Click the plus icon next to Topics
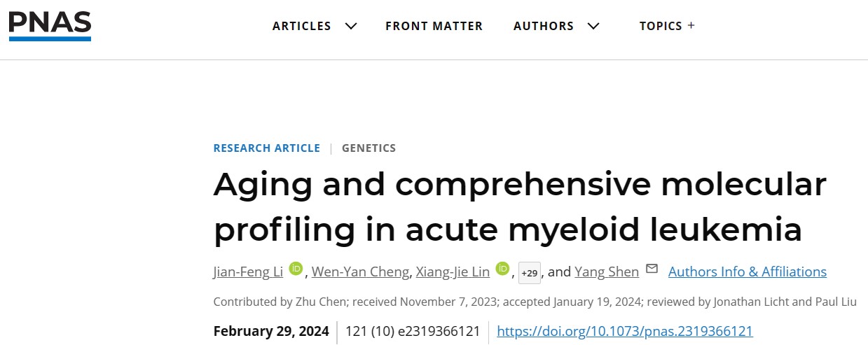868x345 pixels. (691, 25)
